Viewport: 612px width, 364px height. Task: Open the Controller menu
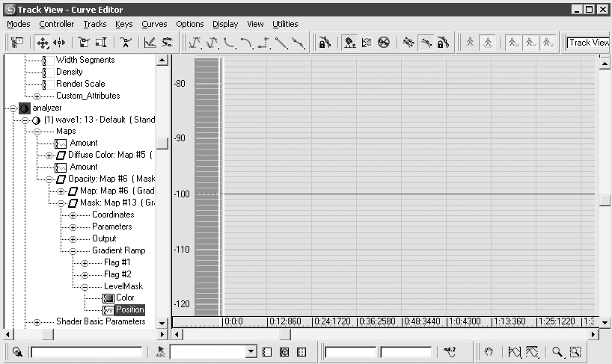[x=57, y=24]
